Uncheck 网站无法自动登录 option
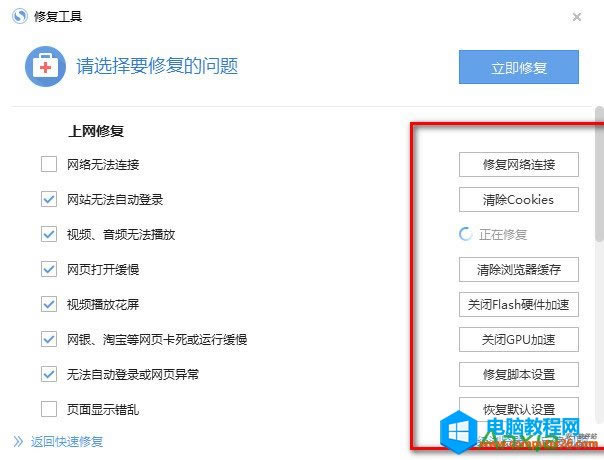Screen dimensions: 604x460 click(49, 199)
